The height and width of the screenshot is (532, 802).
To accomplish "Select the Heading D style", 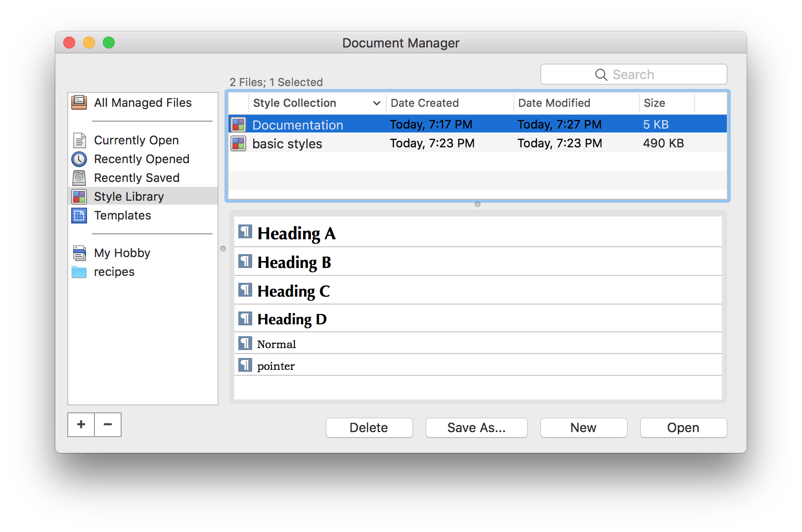I will pyautogui.click(x=478, y=318).
